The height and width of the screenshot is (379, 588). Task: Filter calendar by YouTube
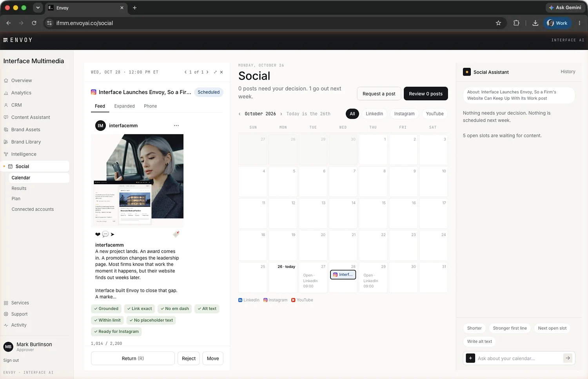click(435, 114)
